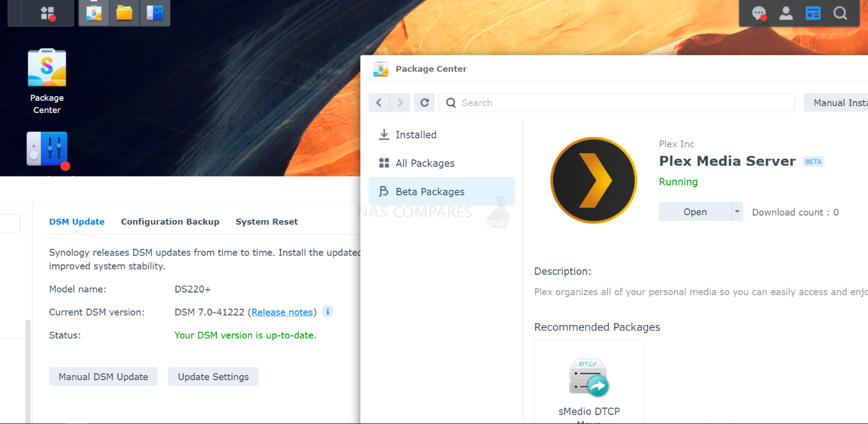The height and width of the screenshot is (424, 868).
Task: Click the Control Panel sidebar scrollbar
Action: point(28,371)
